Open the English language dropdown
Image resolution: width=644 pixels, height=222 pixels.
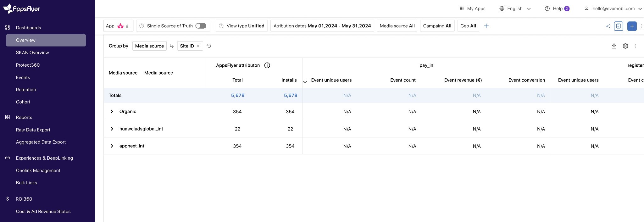coord(515,8)
